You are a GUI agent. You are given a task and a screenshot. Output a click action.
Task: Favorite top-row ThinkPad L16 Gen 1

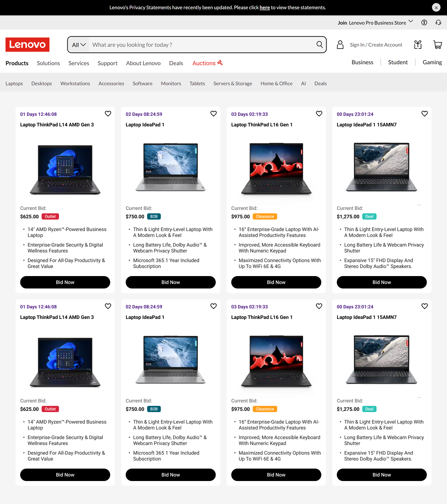pyautogui.click(x=319, y=114)
